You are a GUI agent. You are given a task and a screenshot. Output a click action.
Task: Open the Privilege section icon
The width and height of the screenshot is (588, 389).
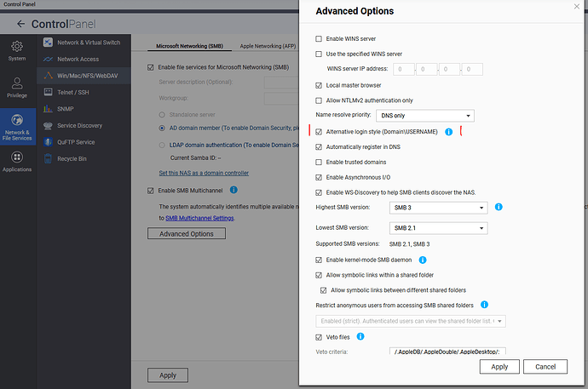tap(17, 83)
